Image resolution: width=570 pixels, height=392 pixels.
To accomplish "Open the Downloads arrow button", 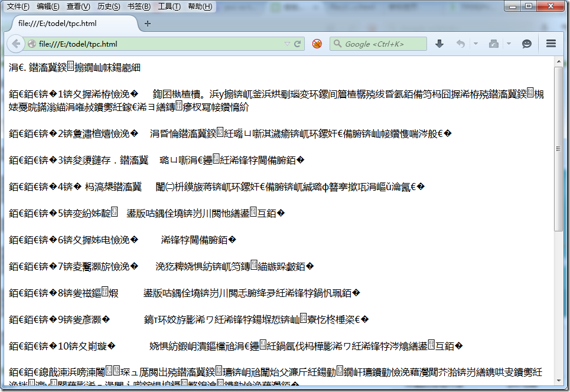I will 439,44.
